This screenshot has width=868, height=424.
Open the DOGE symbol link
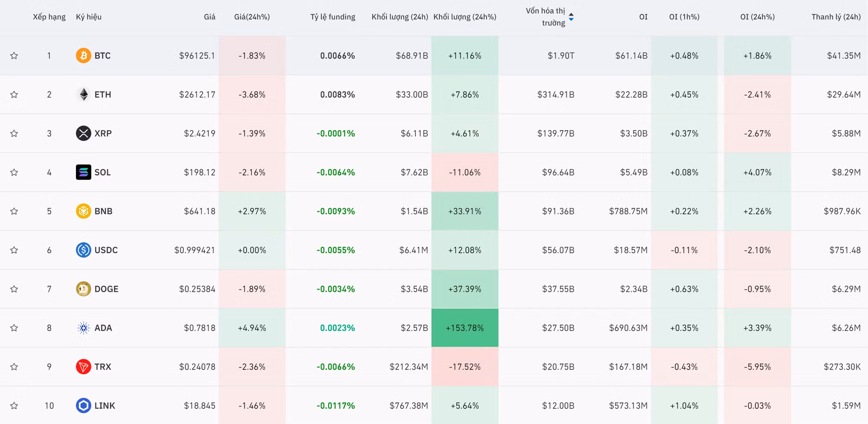pos(106,289)
